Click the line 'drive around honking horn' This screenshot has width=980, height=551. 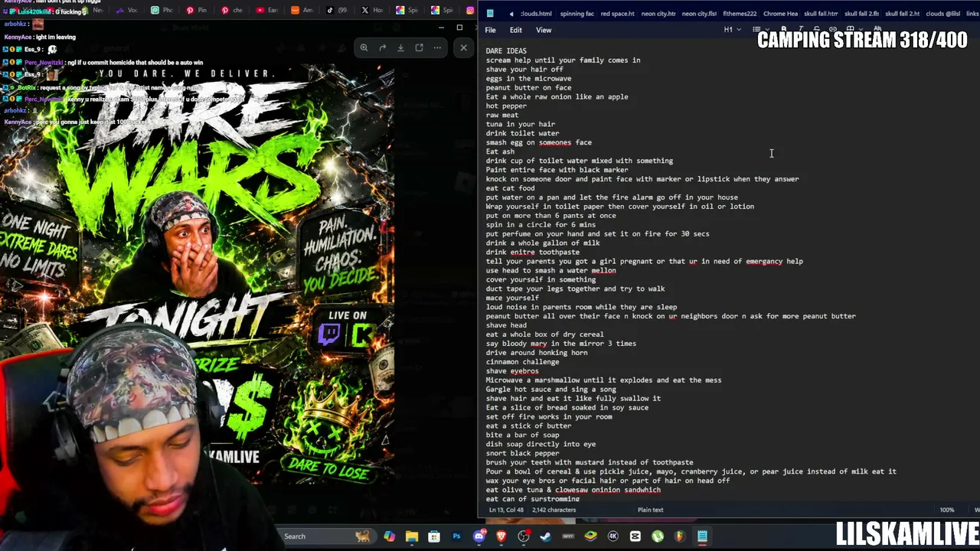537,353
